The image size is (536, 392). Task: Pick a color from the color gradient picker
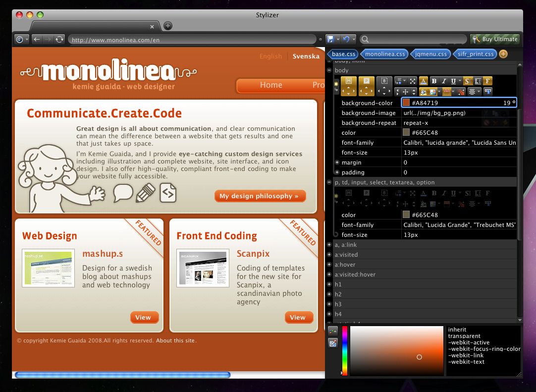coord(396,352)
